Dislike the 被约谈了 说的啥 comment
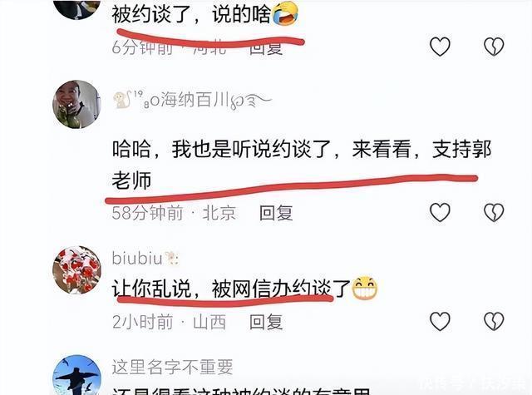The width and height of the screenshot is (532, 395). tap(494, 47)
